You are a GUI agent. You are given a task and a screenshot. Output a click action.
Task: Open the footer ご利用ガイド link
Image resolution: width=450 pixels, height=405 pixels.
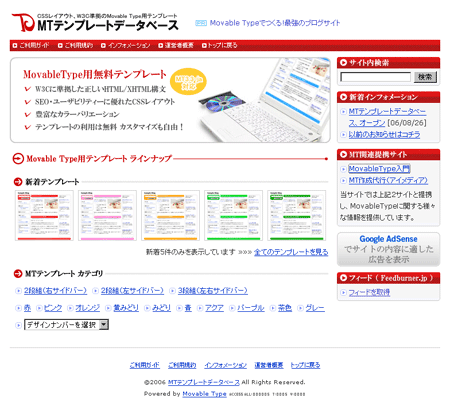point(145,365)
